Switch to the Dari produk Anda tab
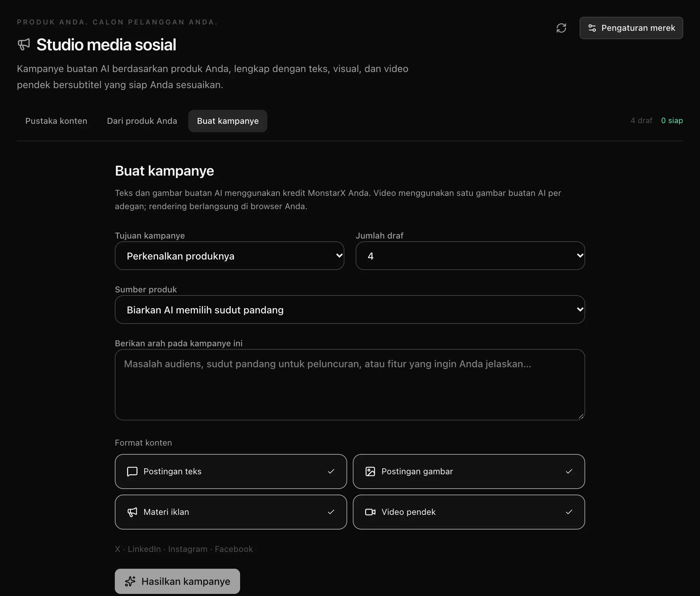This screenshot has height=596, width=700. (x=142, y=121)
